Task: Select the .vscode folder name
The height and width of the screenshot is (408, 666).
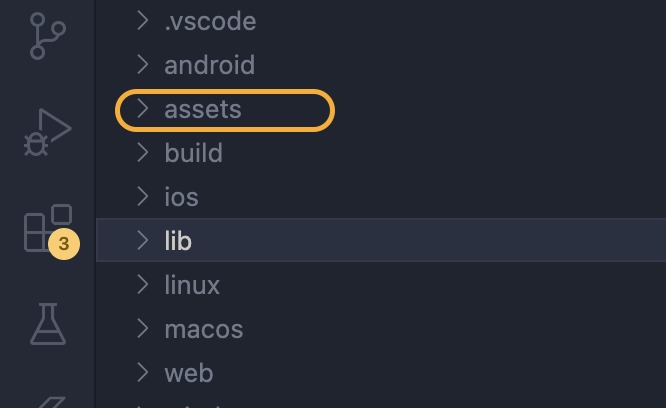Action: pyautogui.click(x=210, y=21)
